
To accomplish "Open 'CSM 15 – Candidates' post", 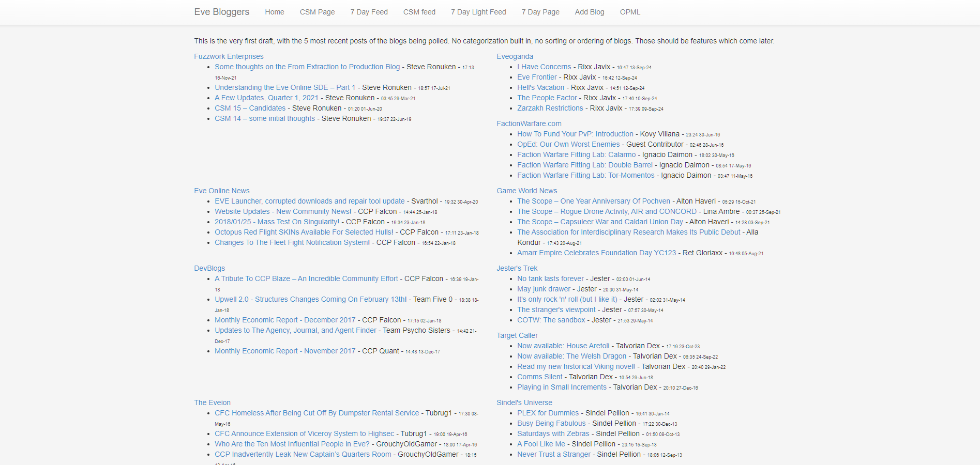I will (250, 108).
